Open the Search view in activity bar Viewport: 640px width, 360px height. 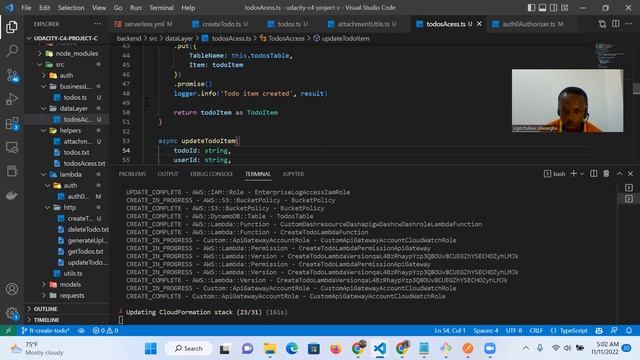[12, 51]
